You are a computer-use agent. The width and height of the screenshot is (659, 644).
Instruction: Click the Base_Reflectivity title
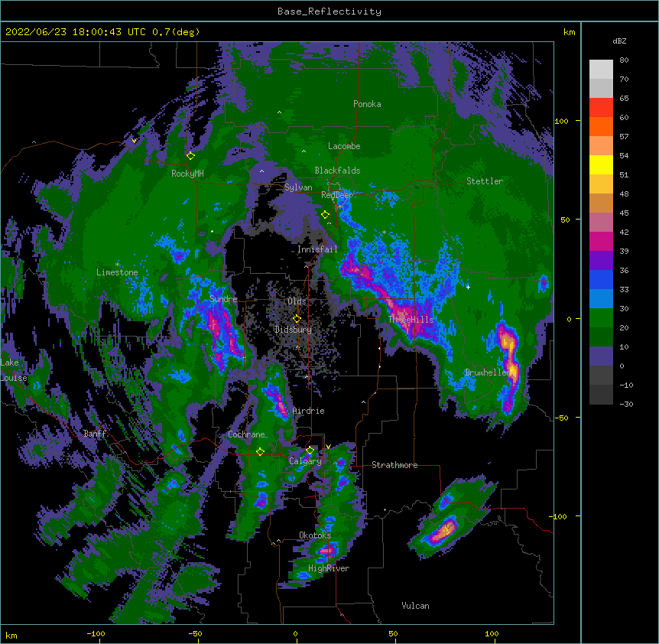pyautogui.click(x=329, y=11)
